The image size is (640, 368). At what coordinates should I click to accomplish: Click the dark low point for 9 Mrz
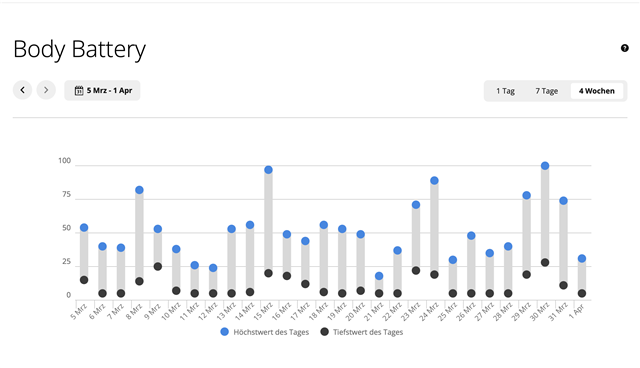(x=158, y=266)
